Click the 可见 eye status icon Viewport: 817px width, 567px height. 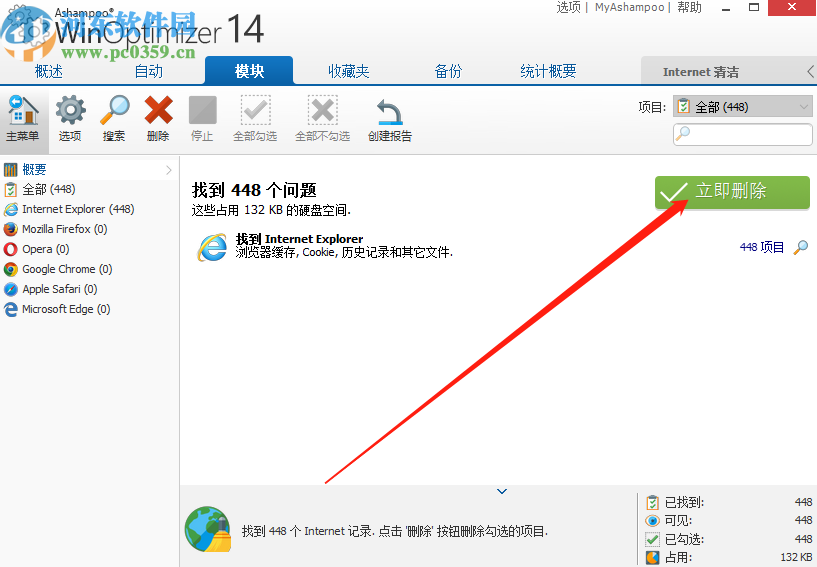tap(652, 521)
